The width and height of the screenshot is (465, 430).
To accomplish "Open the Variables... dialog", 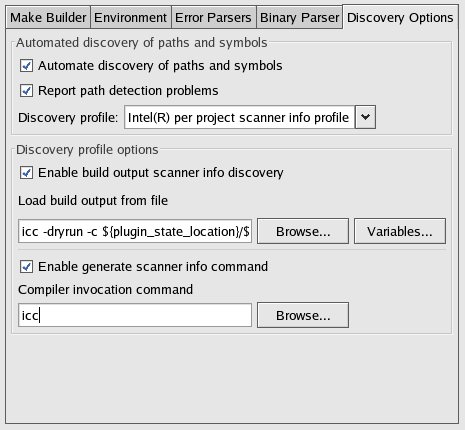I will click(x=400, y=231).
